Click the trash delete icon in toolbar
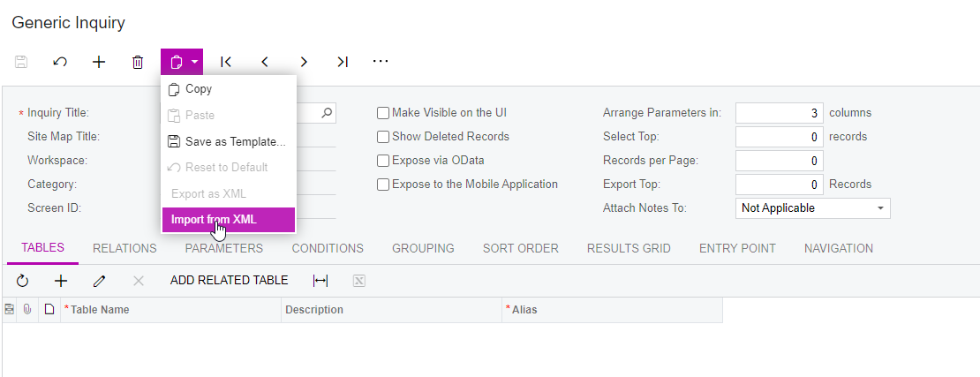The height and width of the screenshot is (377, 980). (138, 62)
